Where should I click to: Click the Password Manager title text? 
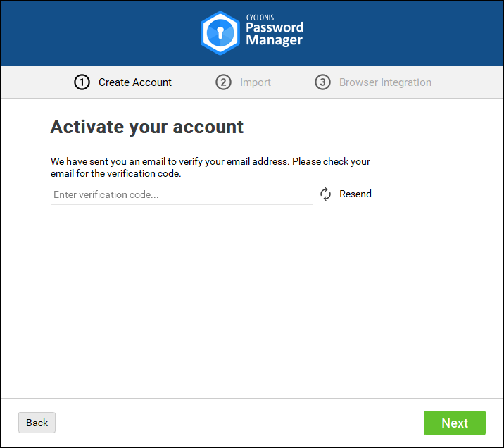274,34
